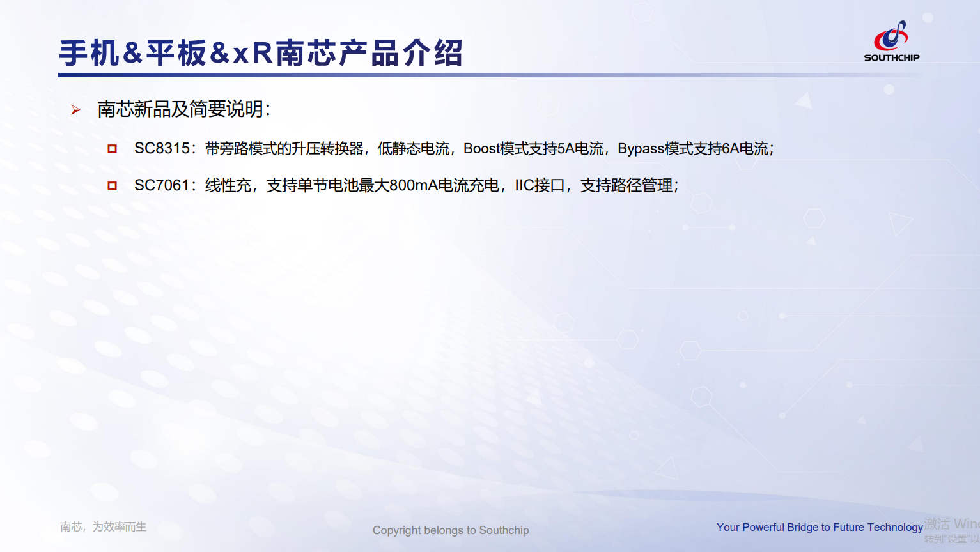980x552 pixels.
Task: Click the red square bullet beside SC8315
Action: pos(113,149)
